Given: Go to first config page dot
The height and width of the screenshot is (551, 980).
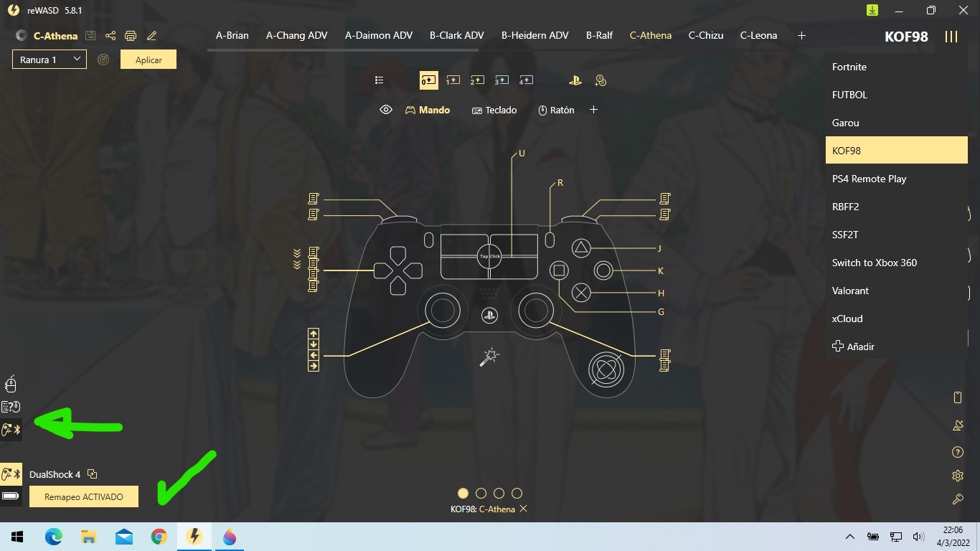Looking at the screenshot, I should tap(463, 493).
